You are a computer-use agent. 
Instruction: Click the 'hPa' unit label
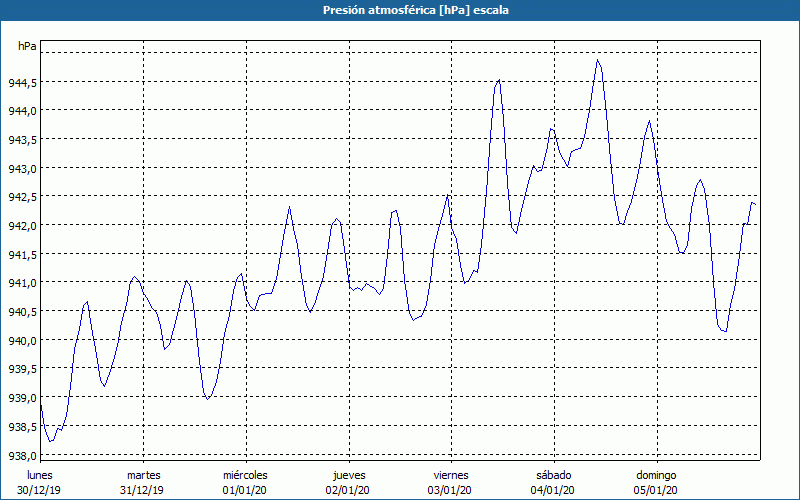point(27,46)
